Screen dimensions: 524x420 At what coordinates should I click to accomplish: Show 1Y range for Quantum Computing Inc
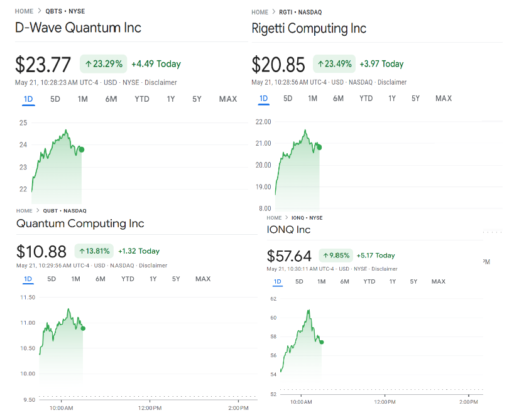[x=153, y=279]
